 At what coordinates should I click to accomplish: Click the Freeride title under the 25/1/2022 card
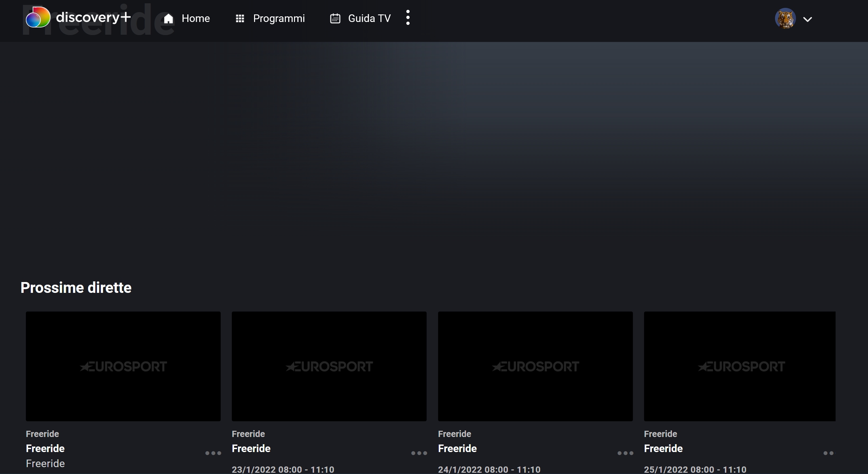pyautogui.click(x=663, y=448)
